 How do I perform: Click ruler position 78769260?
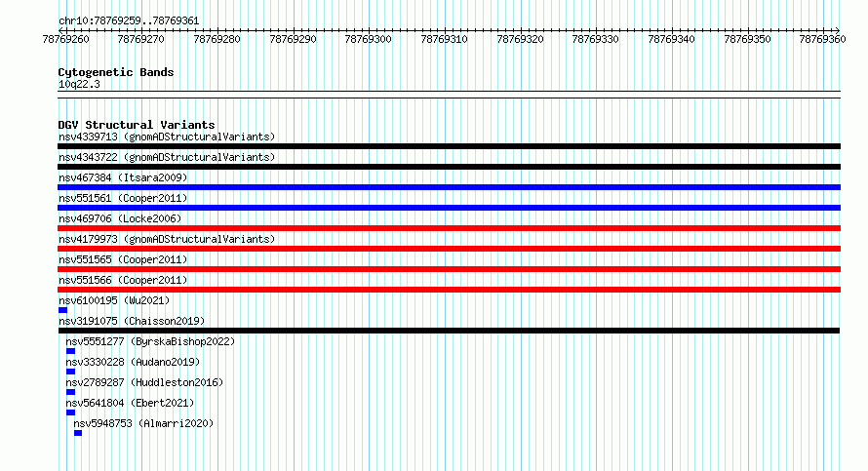point(66,39)
